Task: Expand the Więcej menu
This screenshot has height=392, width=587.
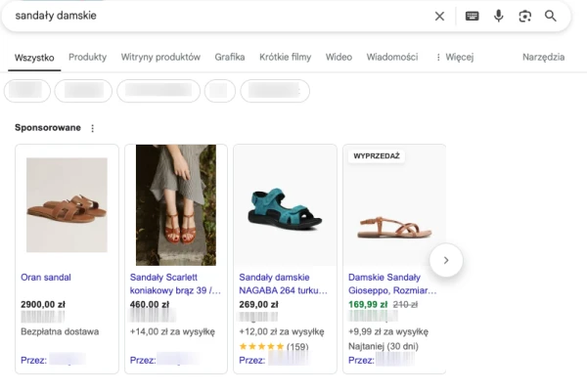Action: [454, 57]
